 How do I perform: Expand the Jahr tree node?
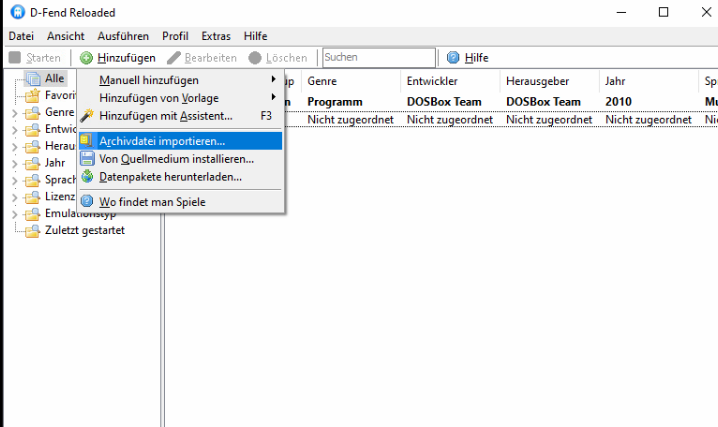14,164
